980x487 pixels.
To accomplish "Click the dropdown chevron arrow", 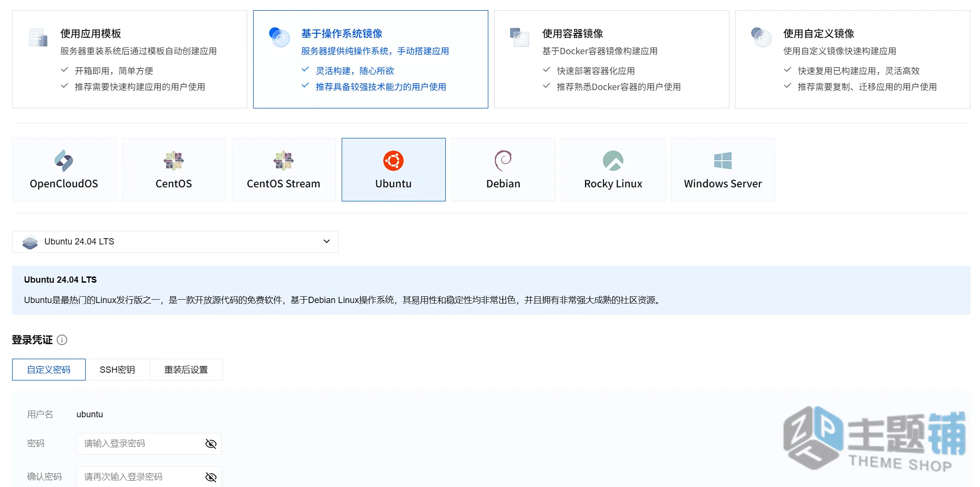I will 327,242.
